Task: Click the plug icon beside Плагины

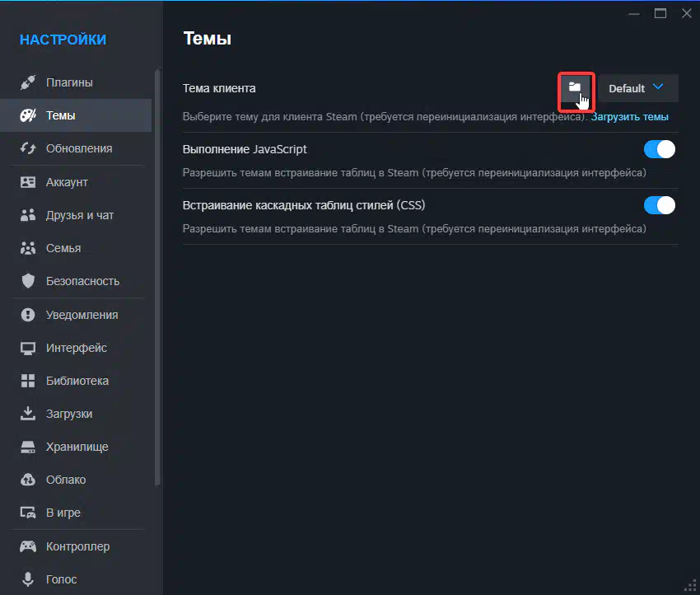Action: pyautogui.click(x=28, y=82)
